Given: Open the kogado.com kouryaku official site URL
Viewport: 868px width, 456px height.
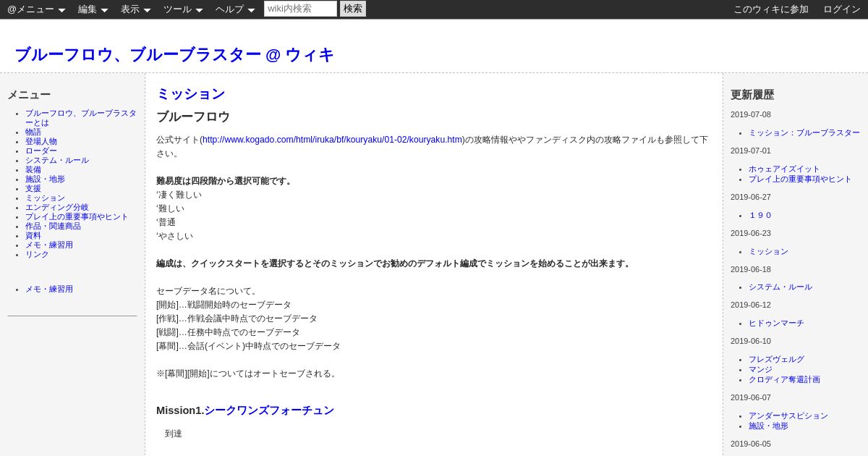Looking at the screenshot, I should 332,140.
